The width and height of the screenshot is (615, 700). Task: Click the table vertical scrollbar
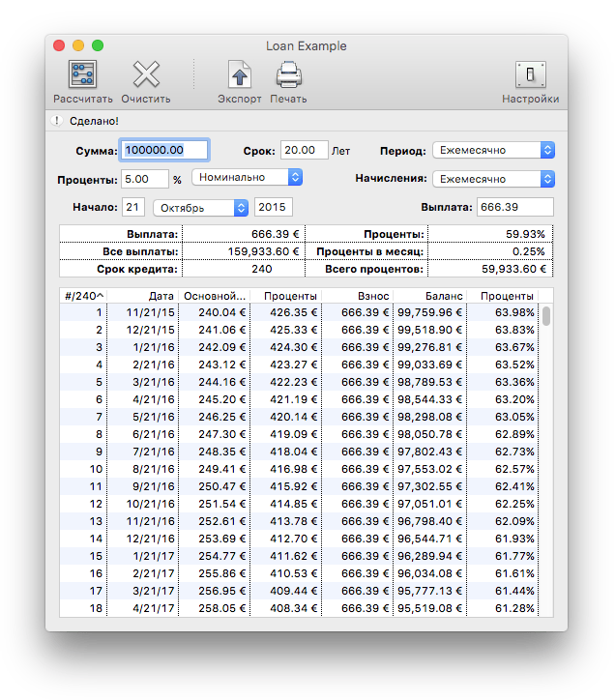pyautogui.click(x=546, y=317)
